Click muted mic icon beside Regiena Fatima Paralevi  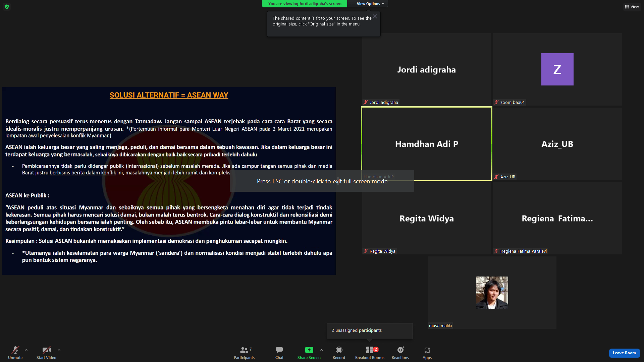point(496,251)
